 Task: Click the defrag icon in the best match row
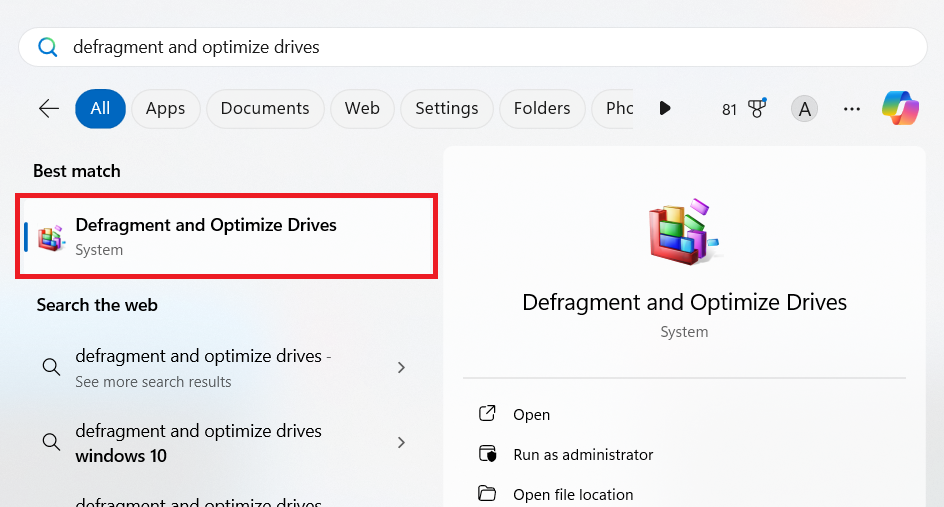click(x=51, y=237)
